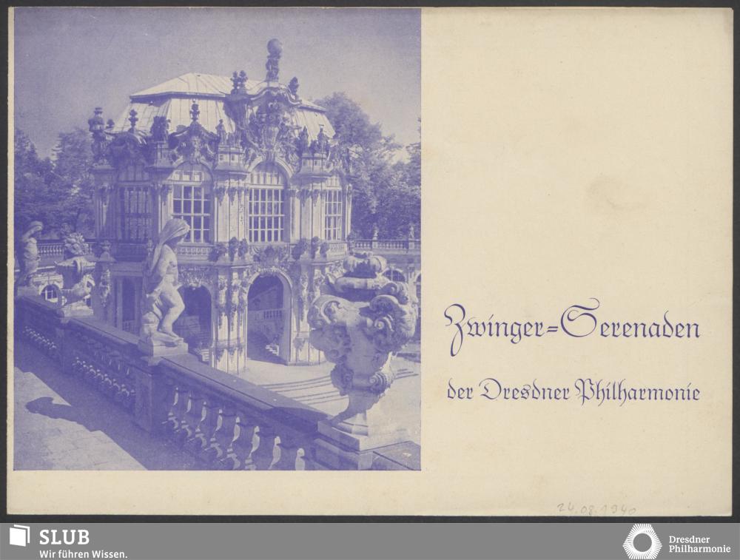Click the SLUB book logo icon
Image resolution: width=740 pixels, height=560 pixels.
click(20, 536)
